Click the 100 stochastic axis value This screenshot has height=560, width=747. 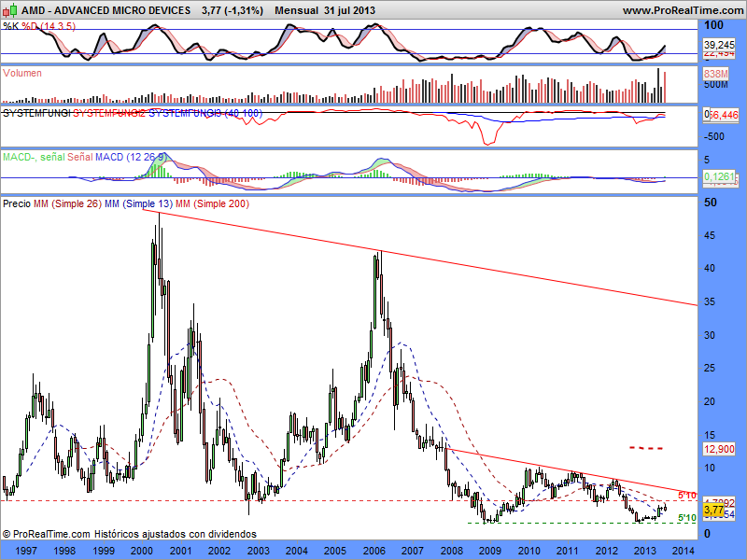tap(713, 25)
